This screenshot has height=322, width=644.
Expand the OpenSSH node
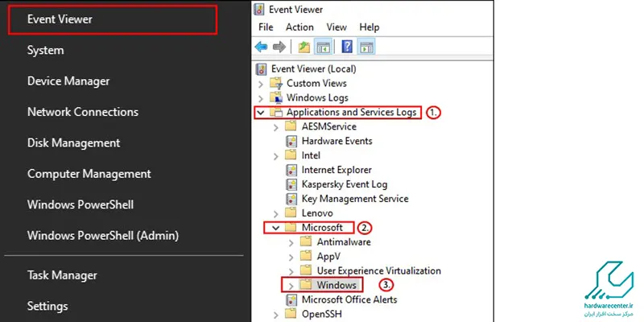click(x=276, y=315)
